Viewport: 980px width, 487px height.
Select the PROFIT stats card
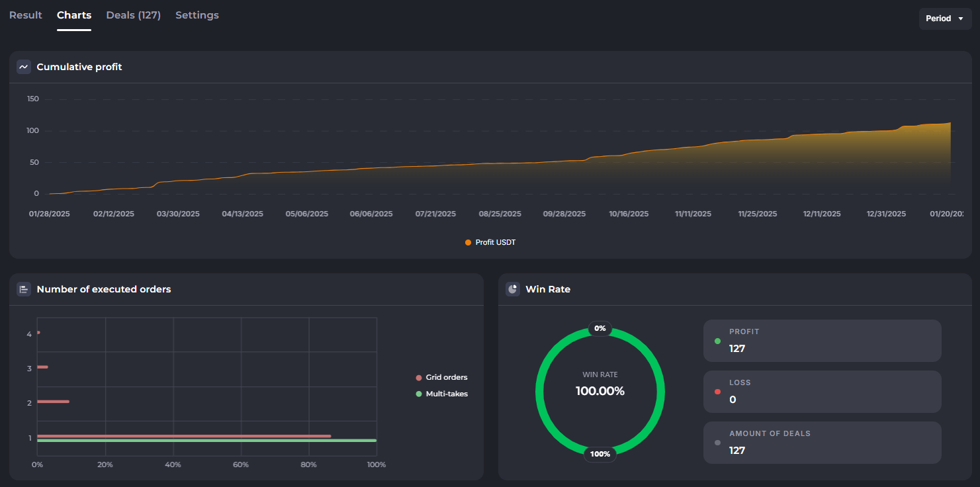tap(822, 340)
